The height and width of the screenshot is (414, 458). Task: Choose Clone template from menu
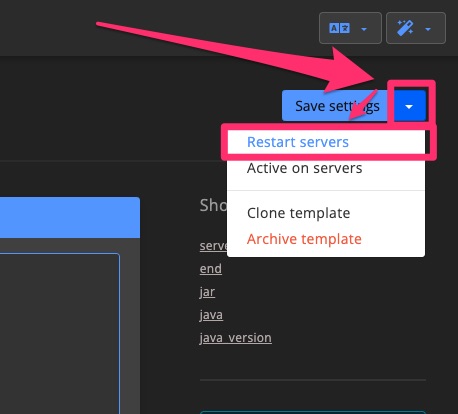pos(298,213)
